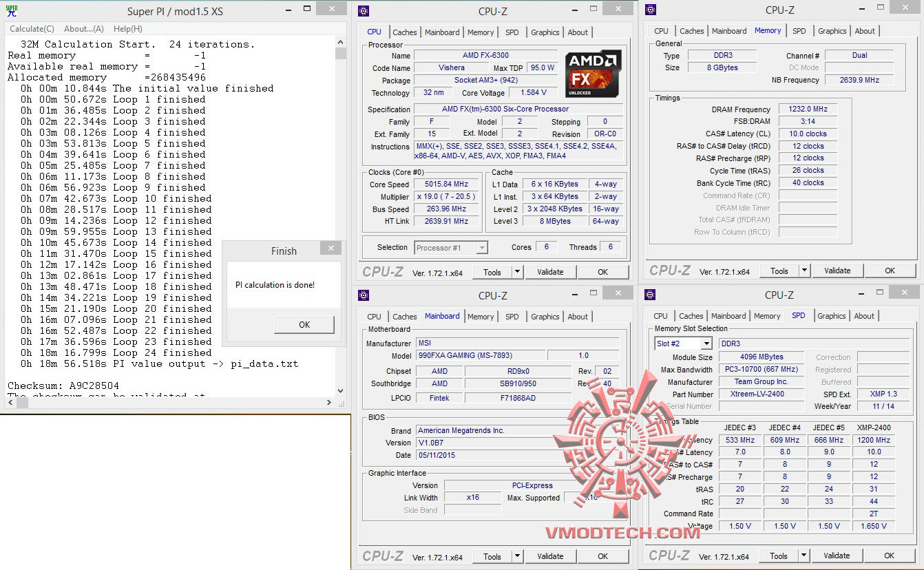The width and height of the screenshot is (924, 570).
Task: Click the Loop 24 finished line in Super PI
Action: click(x=116, y=352)
